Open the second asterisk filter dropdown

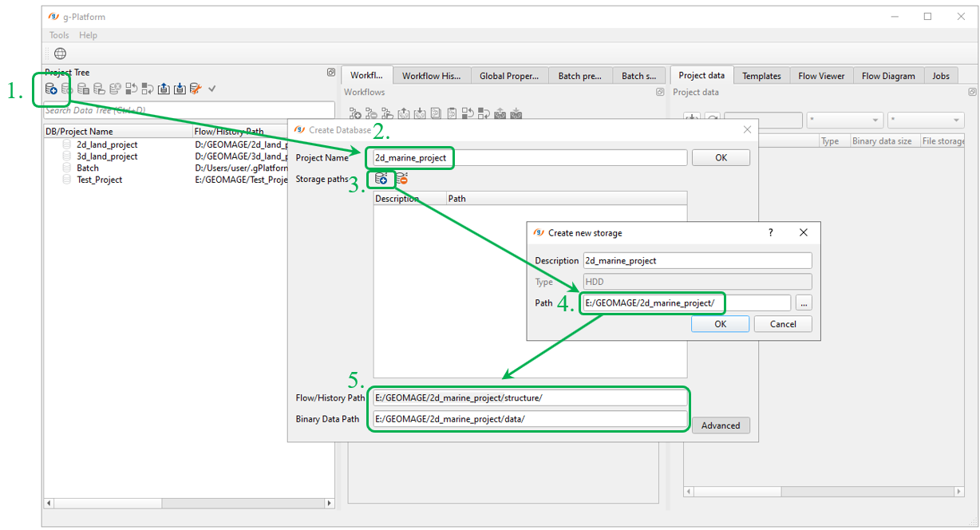pos(925,121)
